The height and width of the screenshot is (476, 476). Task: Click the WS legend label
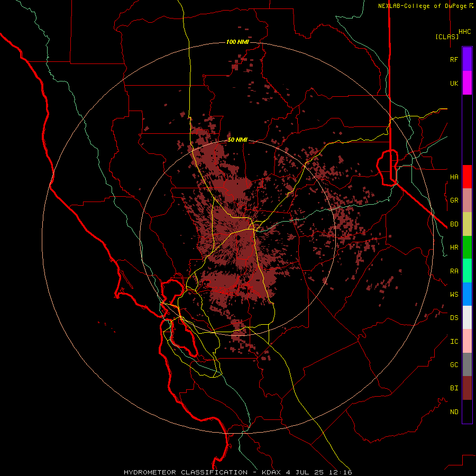[454, 295]
